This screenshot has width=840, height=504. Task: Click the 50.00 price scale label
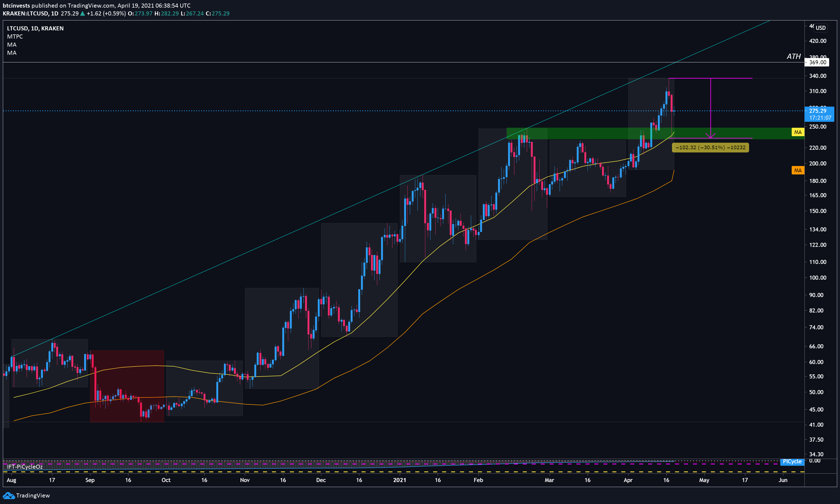coord(816,392)
